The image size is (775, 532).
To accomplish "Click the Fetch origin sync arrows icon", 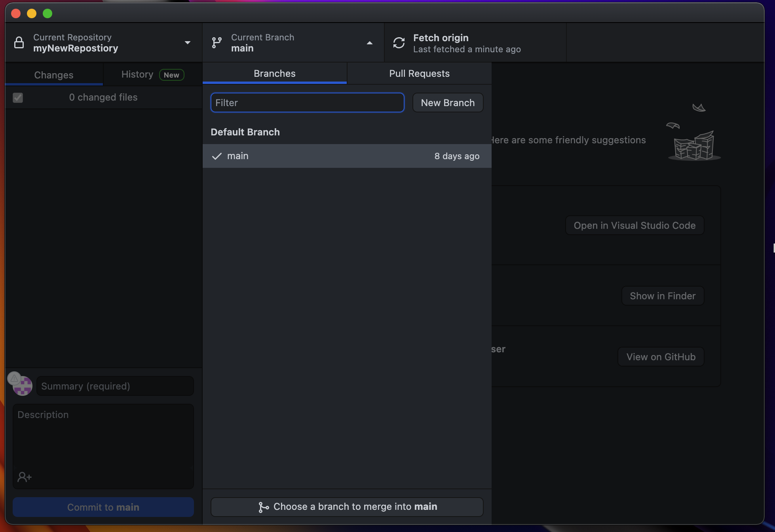I will point(399,43).
